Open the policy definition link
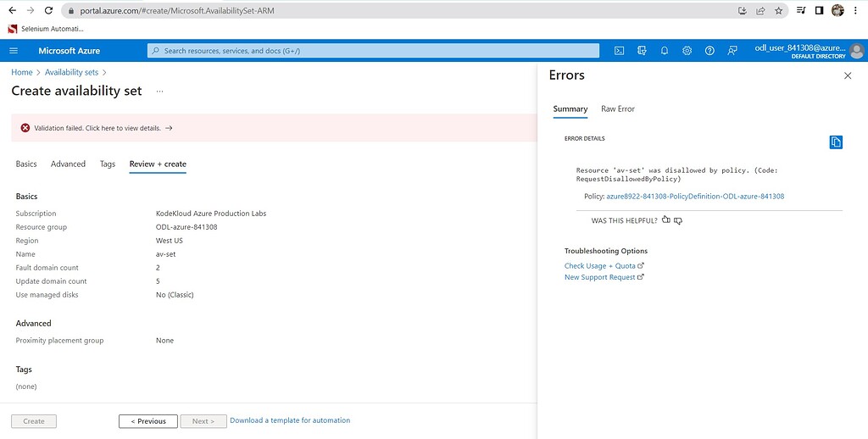This screenshot has height=439, width=868. [x=695, y=197]
